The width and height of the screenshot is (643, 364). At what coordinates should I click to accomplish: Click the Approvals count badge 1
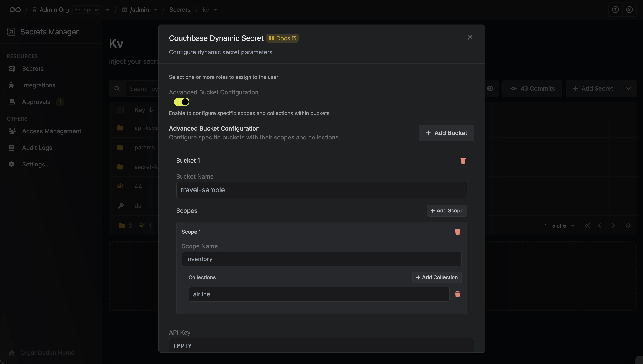pyautogui.click(x=60, y=101)
